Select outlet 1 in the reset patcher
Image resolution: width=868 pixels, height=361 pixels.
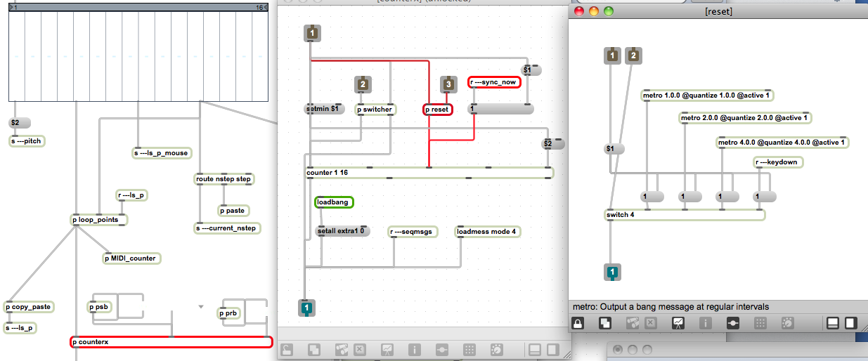(x=613, y=273)
